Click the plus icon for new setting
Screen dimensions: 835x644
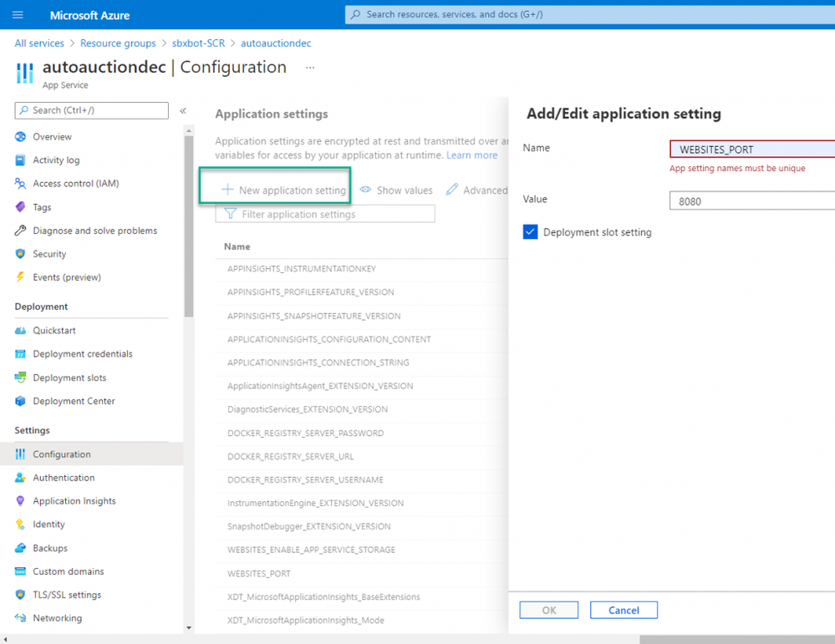pyautogui.click(x=227, y=190)
